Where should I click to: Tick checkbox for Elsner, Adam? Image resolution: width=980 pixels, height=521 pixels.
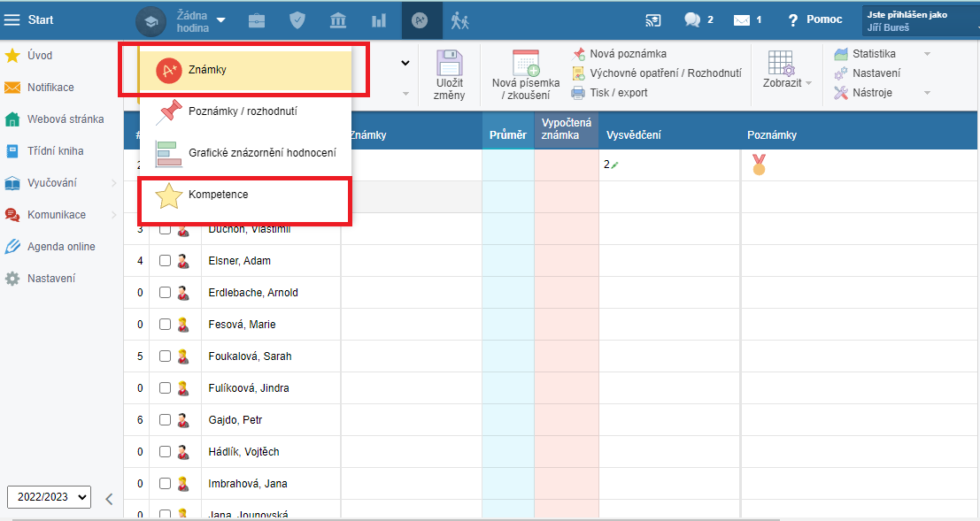pos(165,261)
